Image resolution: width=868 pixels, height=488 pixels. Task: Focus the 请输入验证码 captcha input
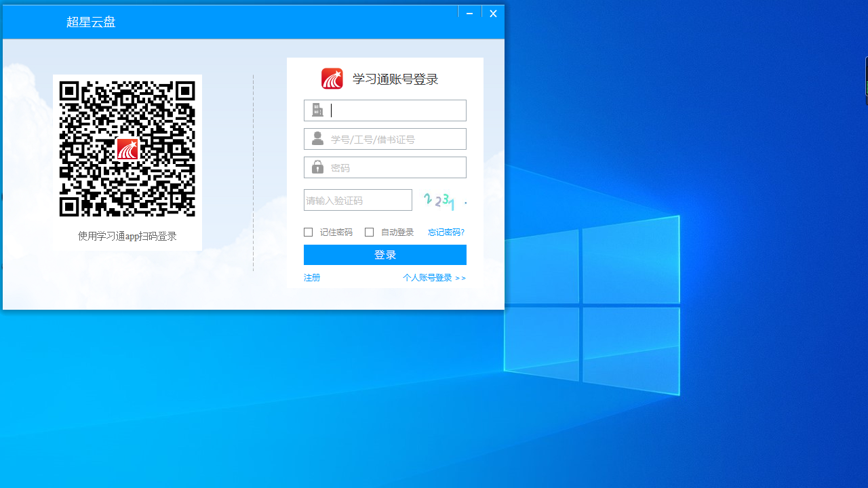(358, 200)
